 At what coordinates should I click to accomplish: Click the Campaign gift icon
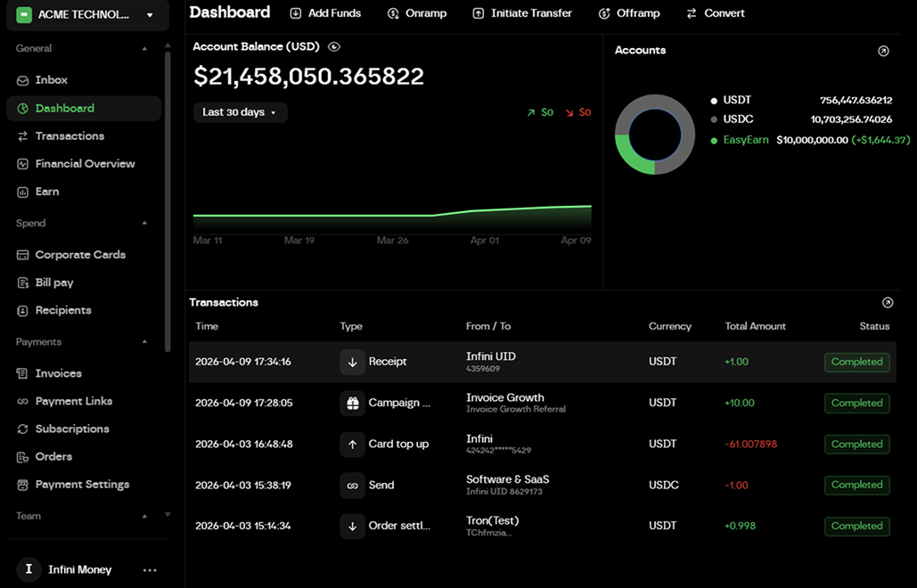coord(352,403)
